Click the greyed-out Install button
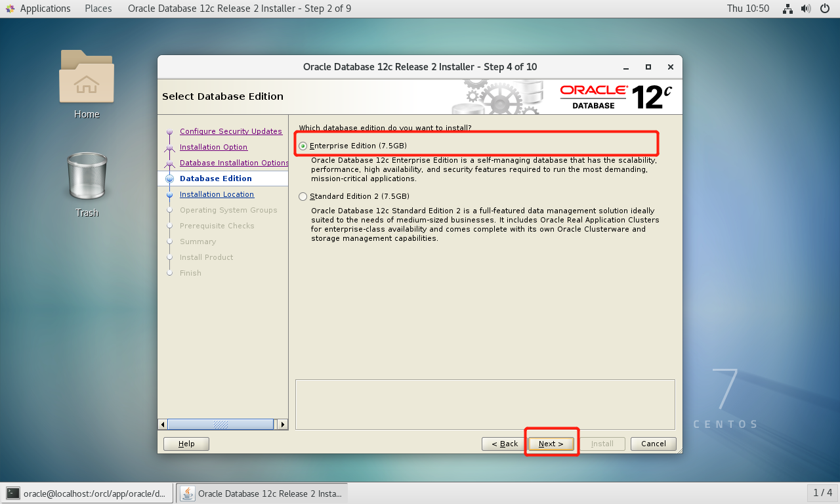This screenshot has width=840, height=504. point(602,444)
